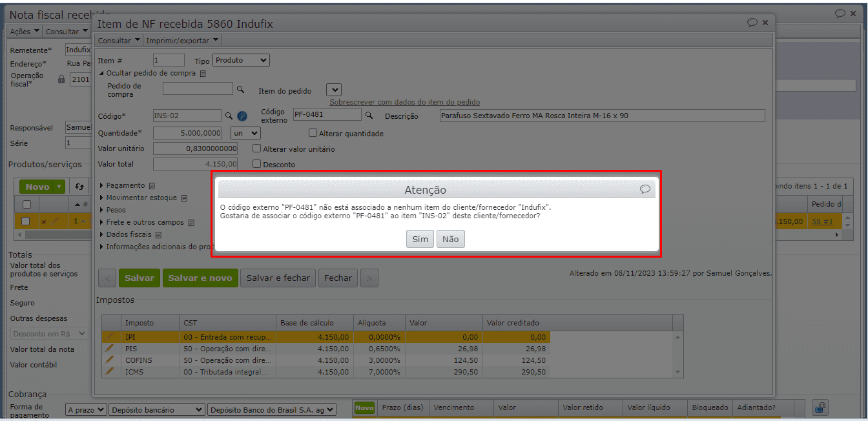Click the refresh icon next to Novo
Viewport: 868px width, 421px height.
point(79,187)
